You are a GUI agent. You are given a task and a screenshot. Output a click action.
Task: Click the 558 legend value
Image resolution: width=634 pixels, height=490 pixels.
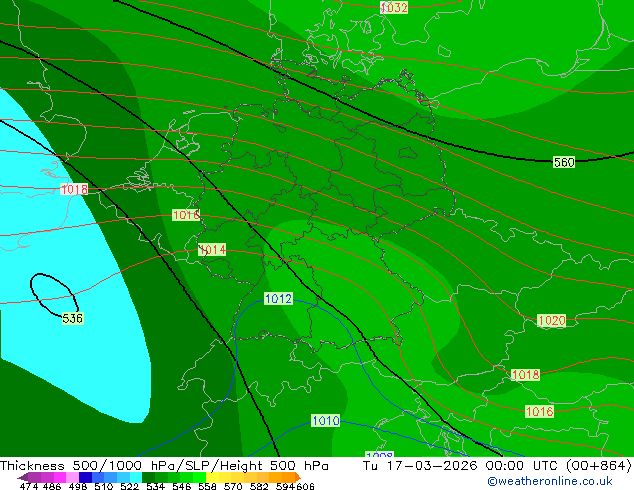click(x=207, y=486)
